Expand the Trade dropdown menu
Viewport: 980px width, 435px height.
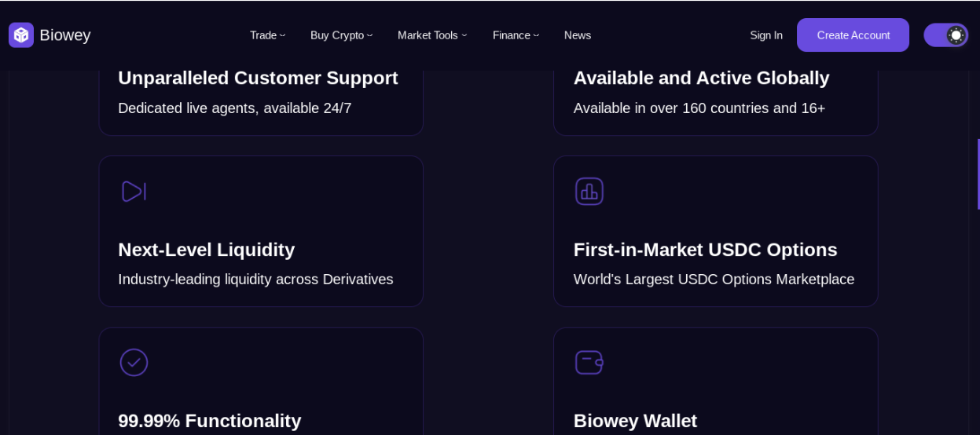[267, 35]
